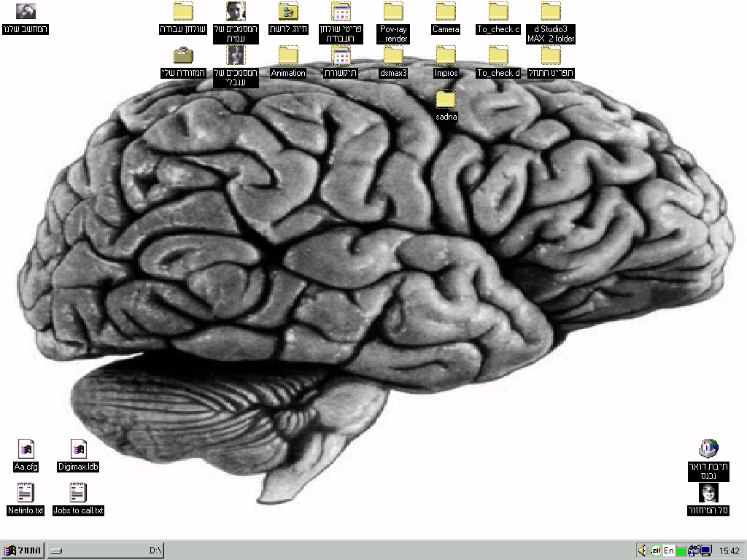Screen dimensions: 747x560
Task: Open the Inbox mail icon above the recycle bin
Action: pyautogui.click(x=708, y=449)
